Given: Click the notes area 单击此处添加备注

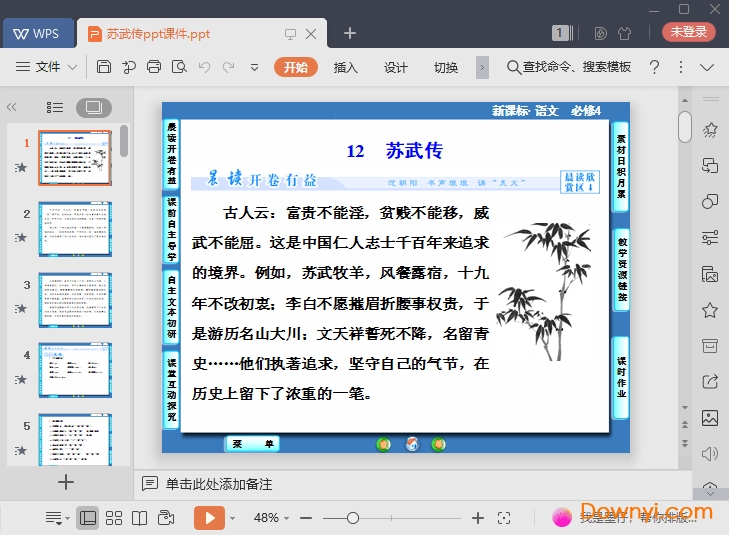Looking at the screenshot, I should click(219, 484).
